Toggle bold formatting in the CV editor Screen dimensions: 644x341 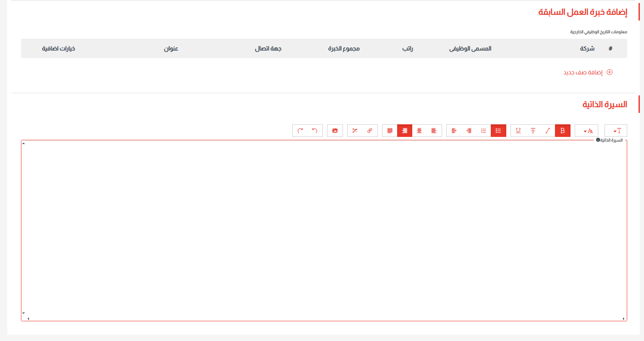[563, 131]
